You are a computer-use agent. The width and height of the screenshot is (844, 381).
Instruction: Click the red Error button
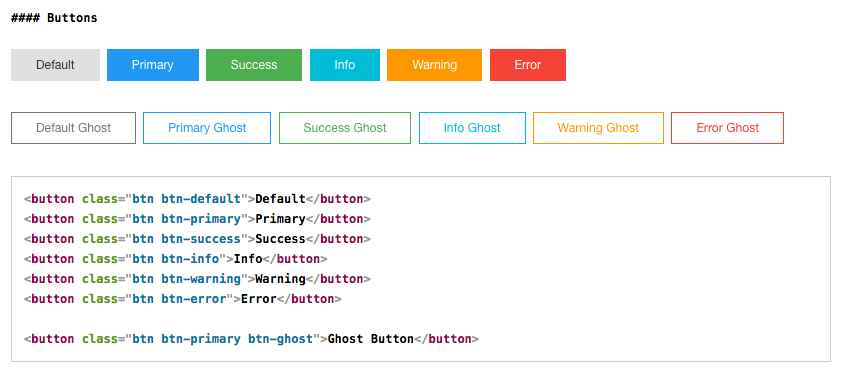[x=528, y=65]
